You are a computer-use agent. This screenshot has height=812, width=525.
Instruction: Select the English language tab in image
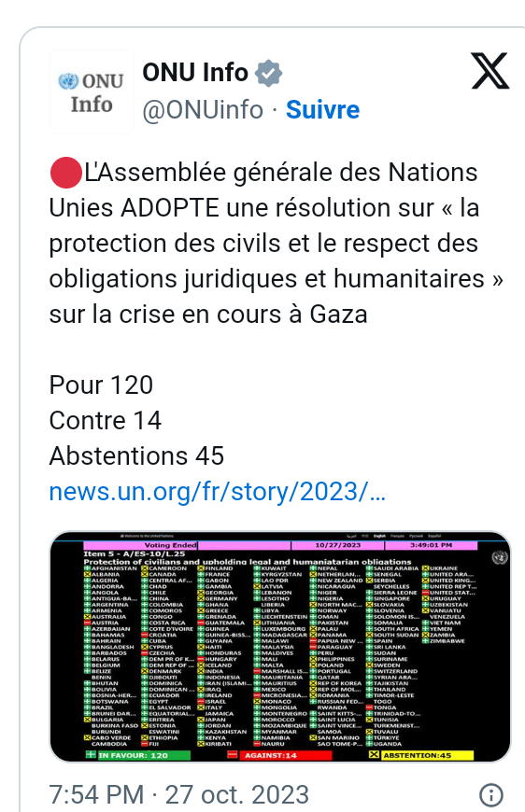380,536
